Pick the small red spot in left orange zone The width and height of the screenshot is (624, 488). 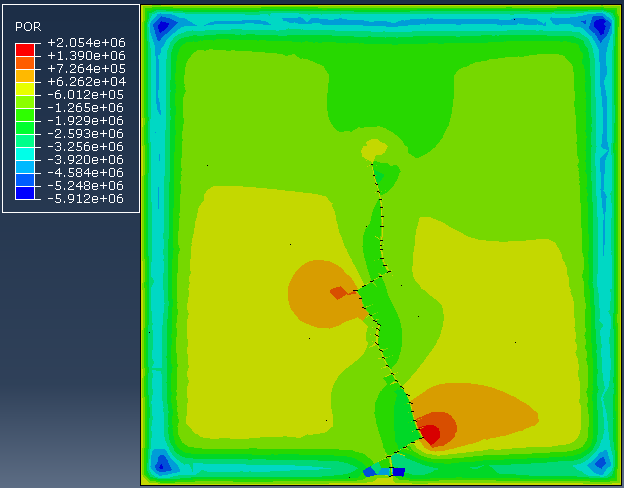(x=339, y=293)
